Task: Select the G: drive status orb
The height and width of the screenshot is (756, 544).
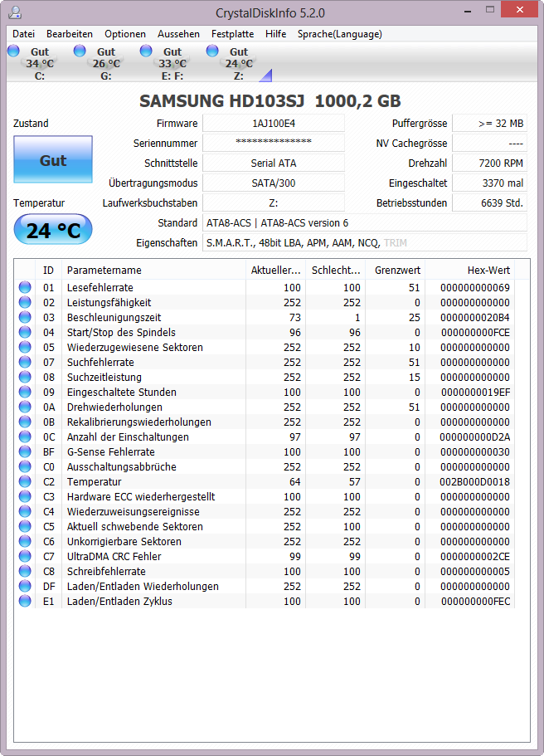Action: click(x=80, y=51)
